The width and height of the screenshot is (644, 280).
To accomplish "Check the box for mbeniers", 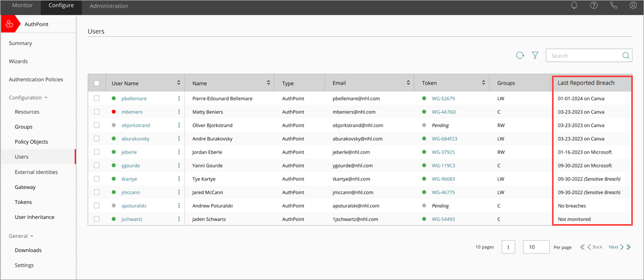I will (x=96, y=112).
